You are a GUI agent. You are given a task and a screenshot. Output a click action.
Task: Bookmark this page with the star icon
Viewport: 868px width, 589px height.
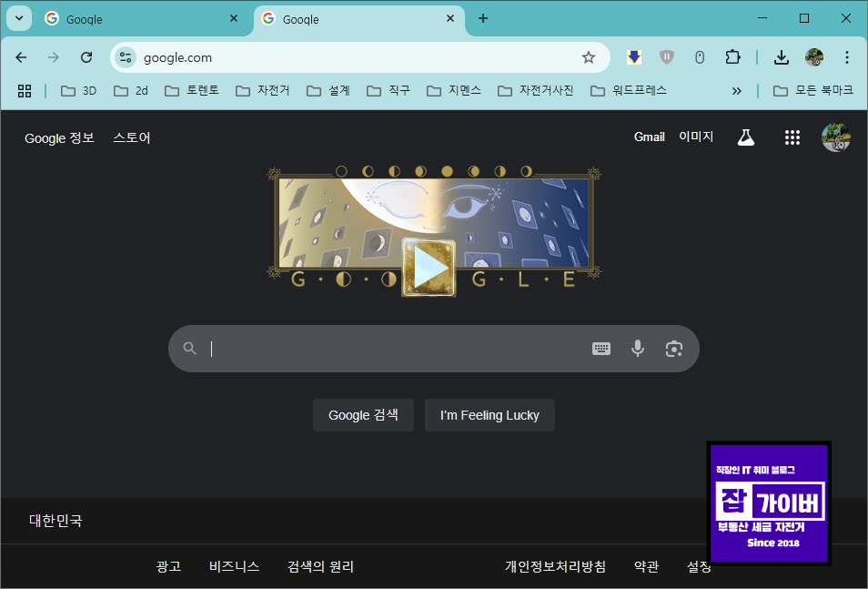coord(589,57)
